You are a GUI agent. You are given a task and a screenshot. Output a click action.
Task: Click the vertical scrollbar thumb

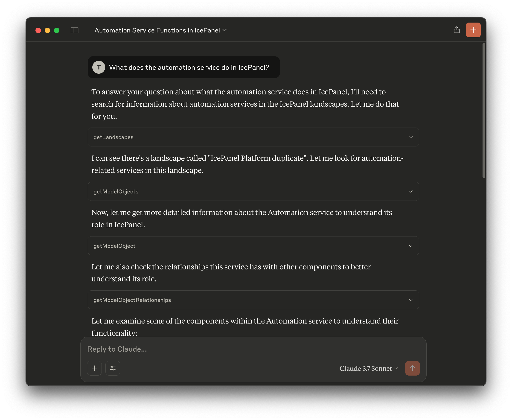(484, 111)
